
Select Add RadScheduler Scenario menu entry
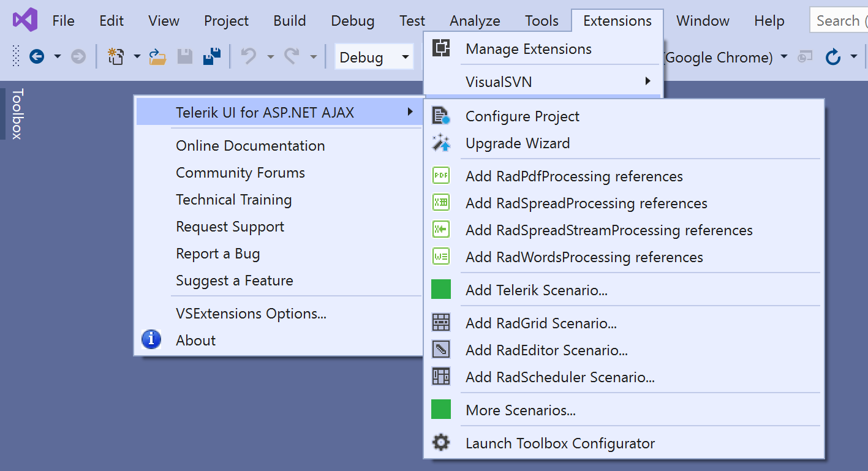pyautogui.click(x=560, y=377)
